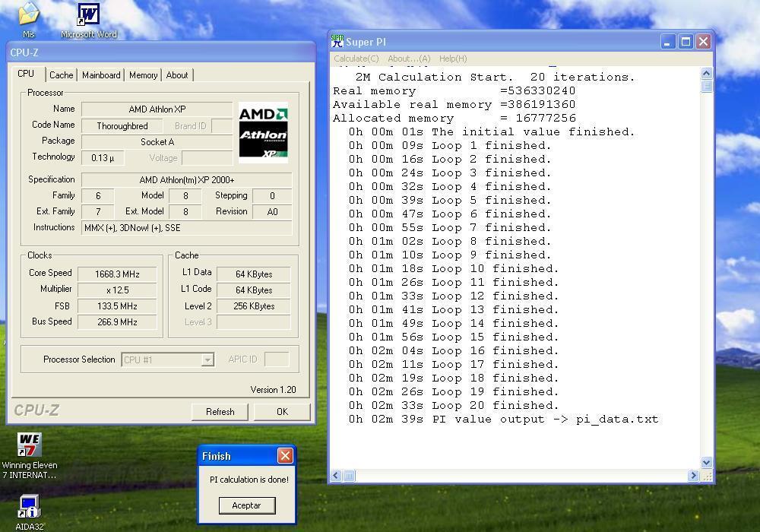Click the AMD Athlon XP logo
This screenshot has height=532, width=760.
(x=263, y=133)
